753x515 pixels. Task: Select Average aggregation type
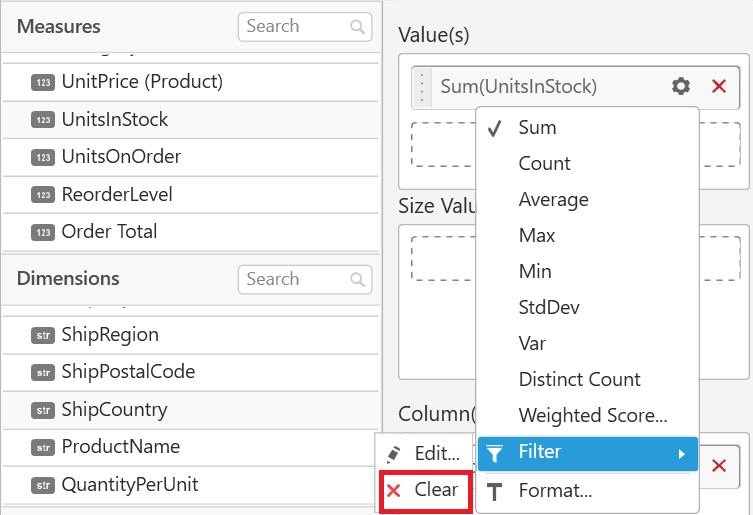tap(553, 200)
